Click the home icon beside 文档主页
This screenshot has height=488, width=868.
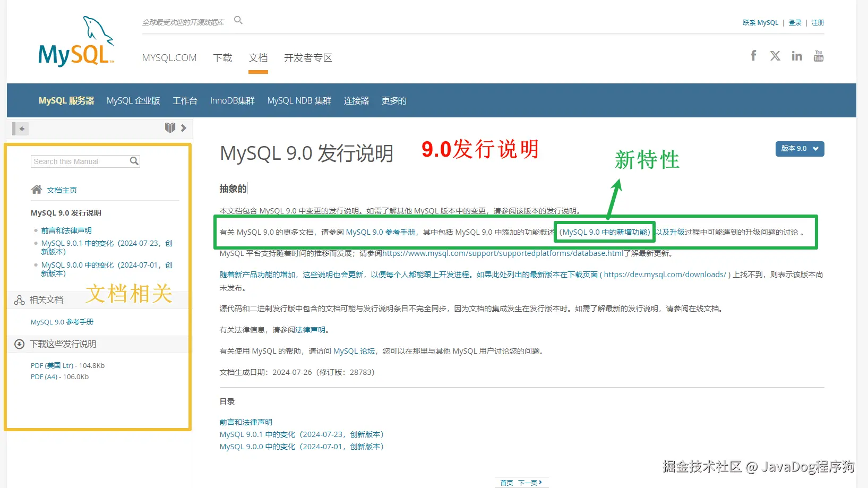(37, 190)
